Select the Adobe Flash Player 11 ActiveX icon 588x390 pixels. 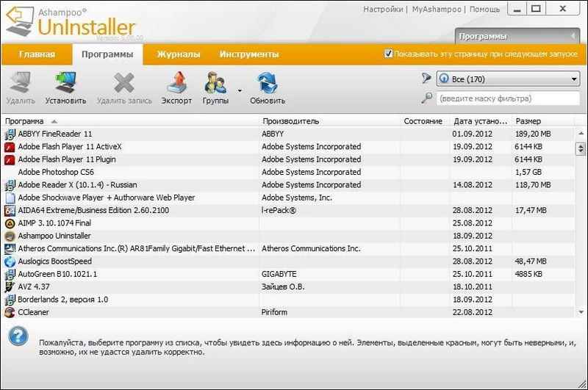(10, 147)
